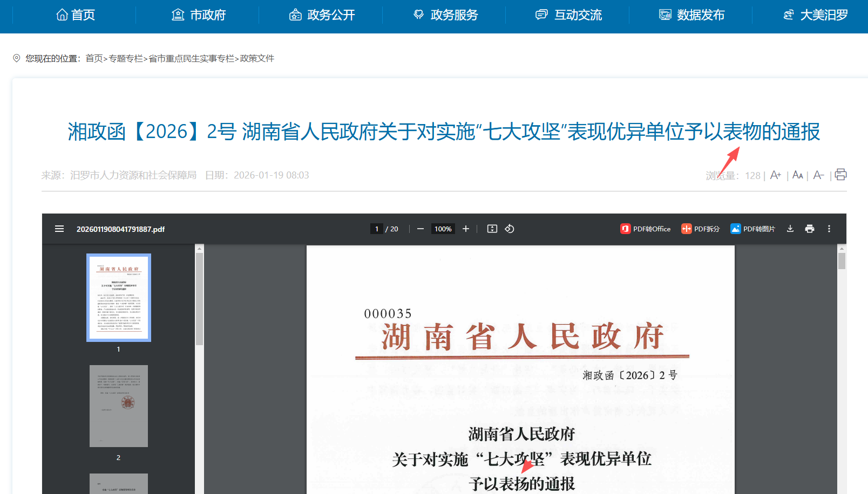The height and width of the screenshot is (494, 868).
Task: Click the fit to page icon
Action: pyautogui.click(x=492, y=229)
